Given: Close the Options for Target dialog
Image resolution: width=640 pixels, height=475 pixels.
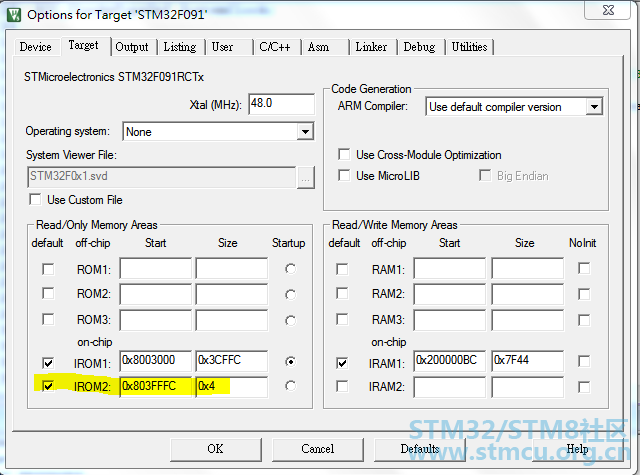Looking at the screenshot, I should 608,9.
